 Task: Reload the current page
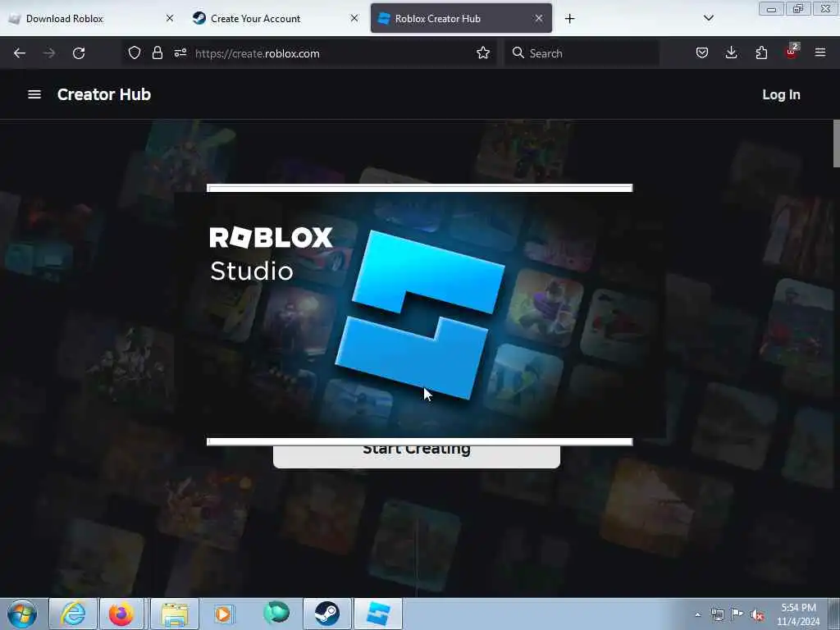pyautogui.click(x=79, y=53)
